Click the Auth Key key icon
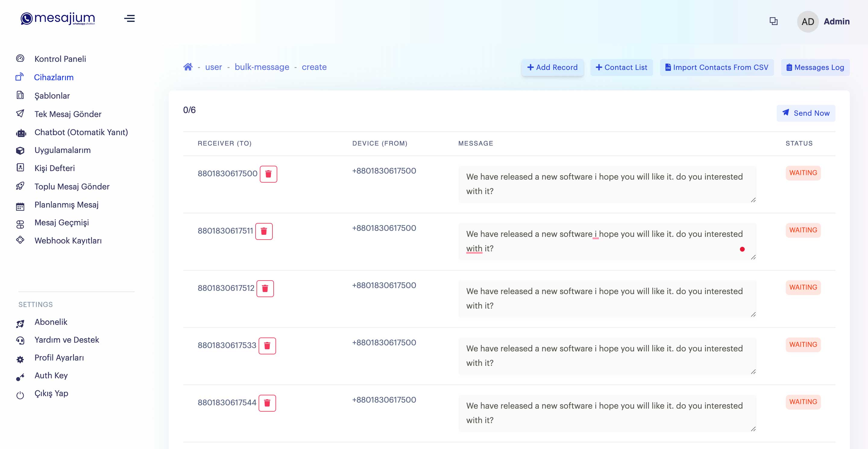The height and width of the screenshot is (449, 868). (20, 377)
